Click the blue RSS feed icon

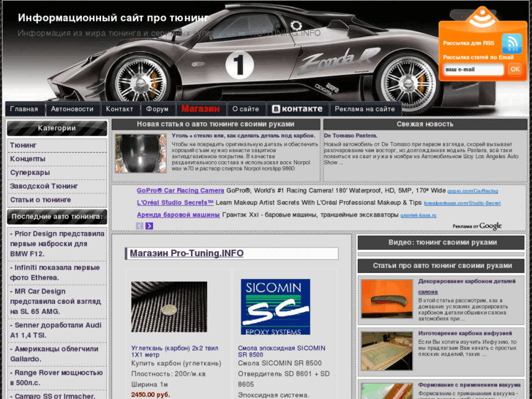point(512,43)
